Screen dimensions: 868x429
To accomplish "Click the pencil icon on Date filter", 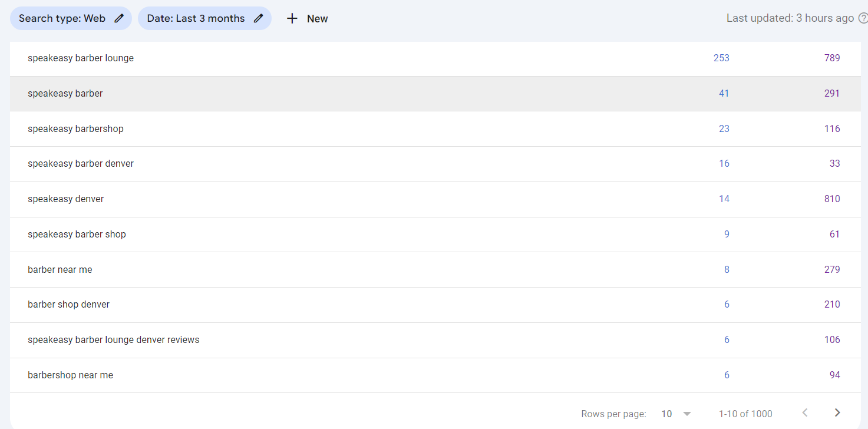I will (258, 18).
